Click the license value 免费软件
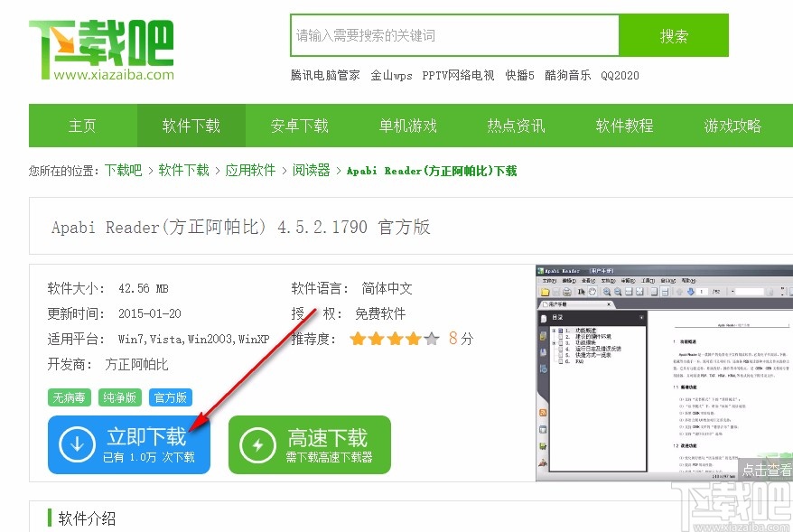Viewport: 793px width, 532px height. point(380,313)
